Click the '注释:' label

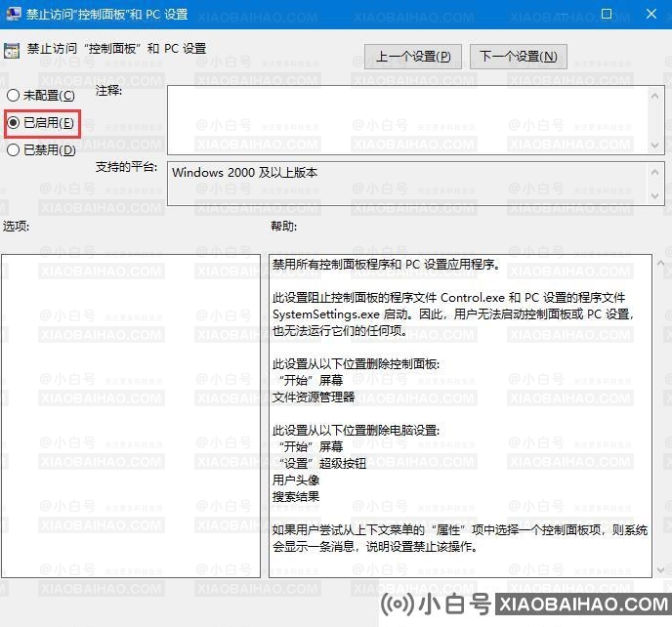[x=108, y=91]
